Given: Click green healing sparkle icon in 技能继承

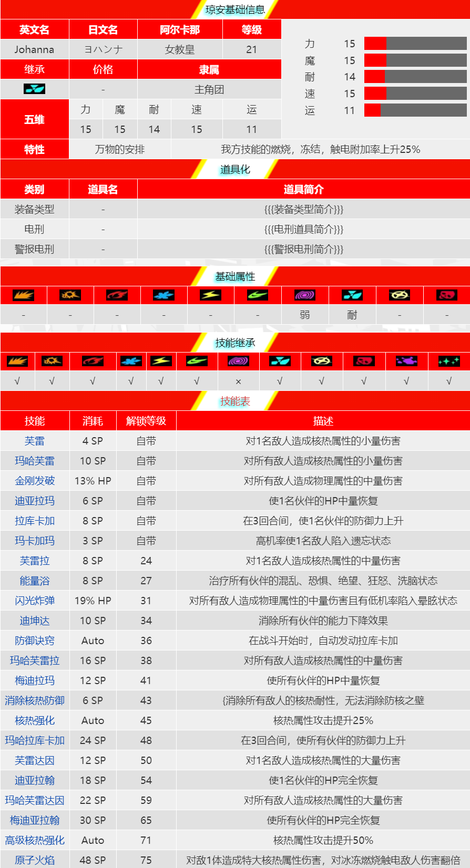Looking at the screenshot, I should click(449, 361).
